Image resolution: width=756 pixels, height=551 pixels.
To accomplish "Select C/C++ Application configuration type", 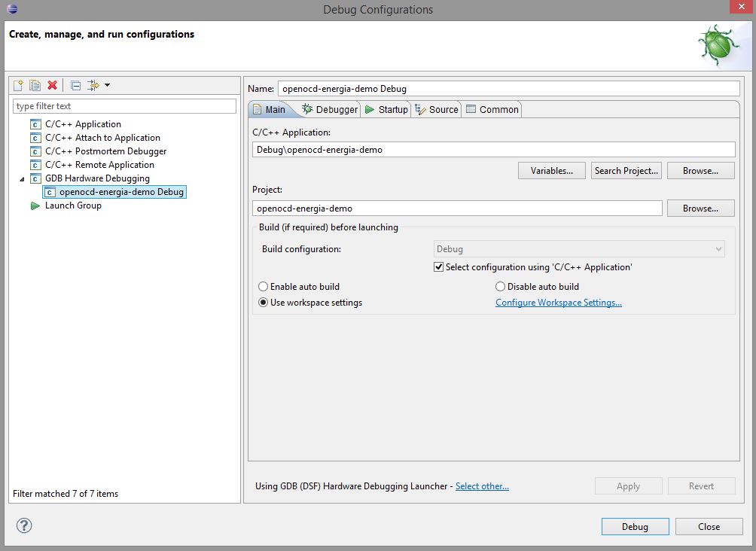I will (82, 124).
